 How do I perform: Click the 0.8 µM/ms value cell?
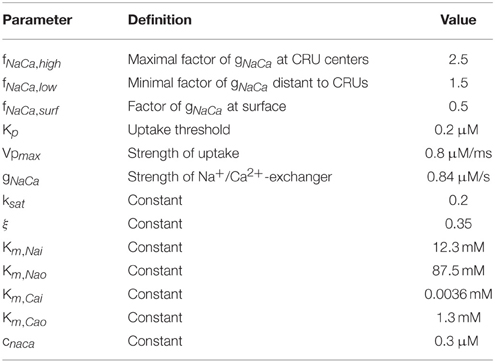tap(458, 153)
